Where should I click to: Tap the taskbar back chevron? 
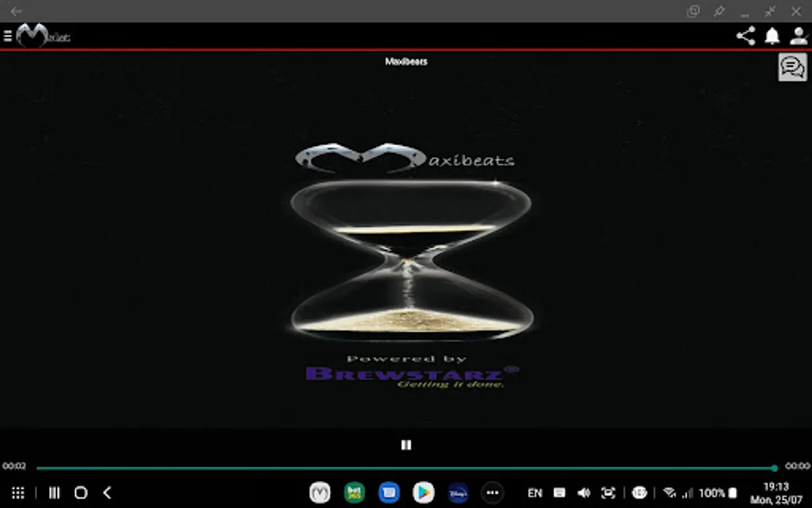click(x=107, y=493)
